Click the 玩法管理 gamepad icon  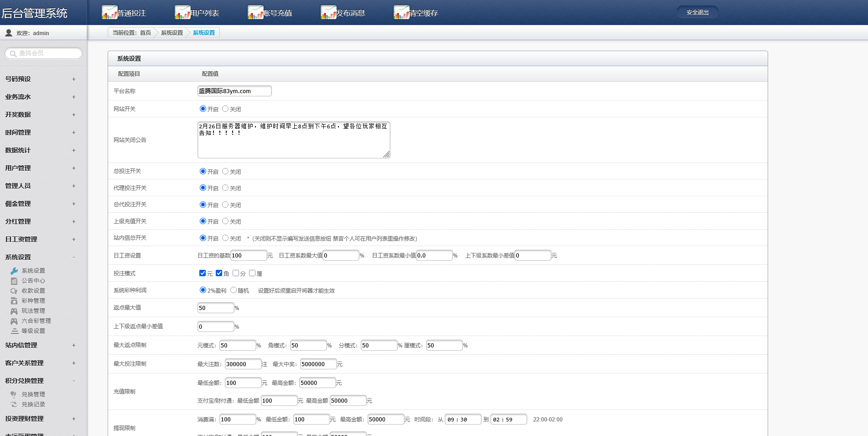pyautogui.click(x=14, y=311)
